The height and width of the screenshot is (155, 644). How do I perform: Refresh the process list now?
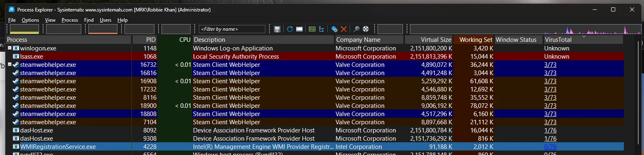point(290,29)
